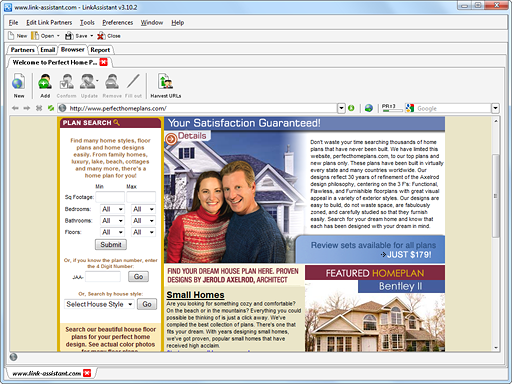Close the project using the Close toolbar icon

point(101,36)
